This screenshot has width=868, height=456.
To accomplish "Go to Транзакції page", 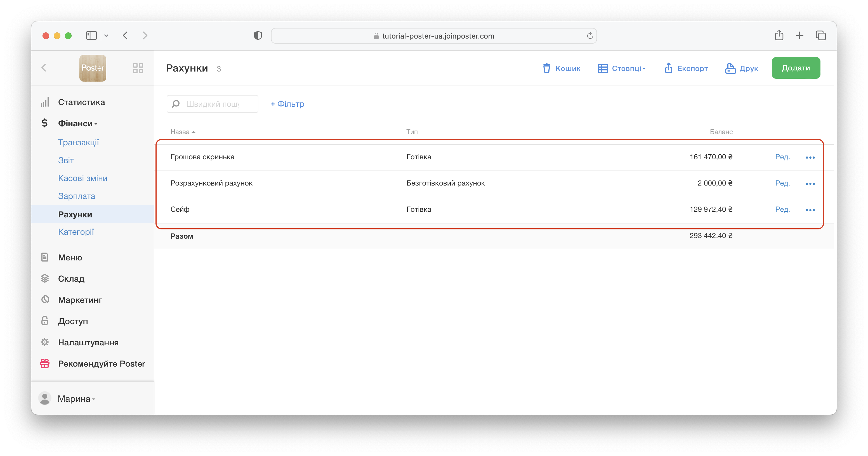I will (x=79, y=142).
